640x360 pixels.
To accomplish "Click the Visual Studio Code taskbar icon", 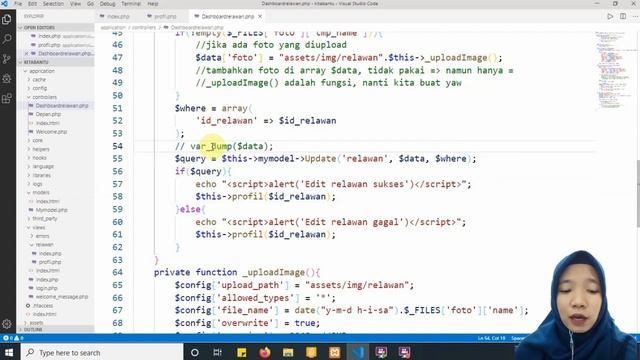I will coord(358,352).
